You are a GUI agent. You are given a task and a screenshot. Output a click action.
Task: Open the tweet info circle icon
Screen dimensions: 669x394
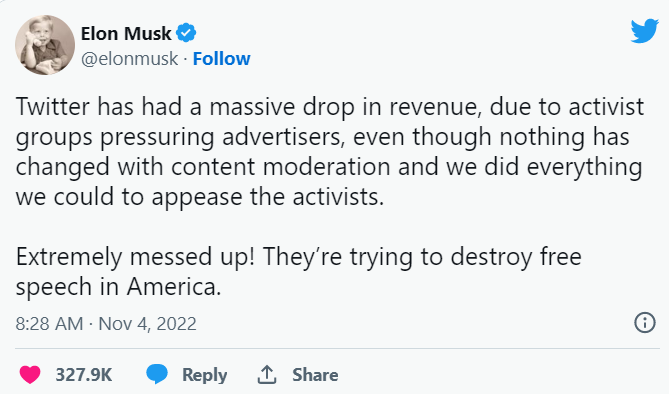(645, 322)
